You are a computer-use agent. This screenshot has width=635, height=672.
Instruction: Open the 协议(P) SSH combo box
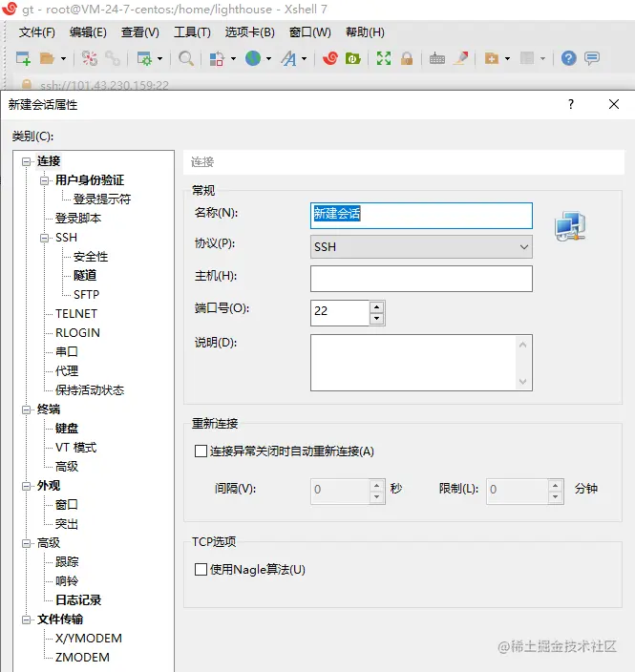(x=421, y=247)
